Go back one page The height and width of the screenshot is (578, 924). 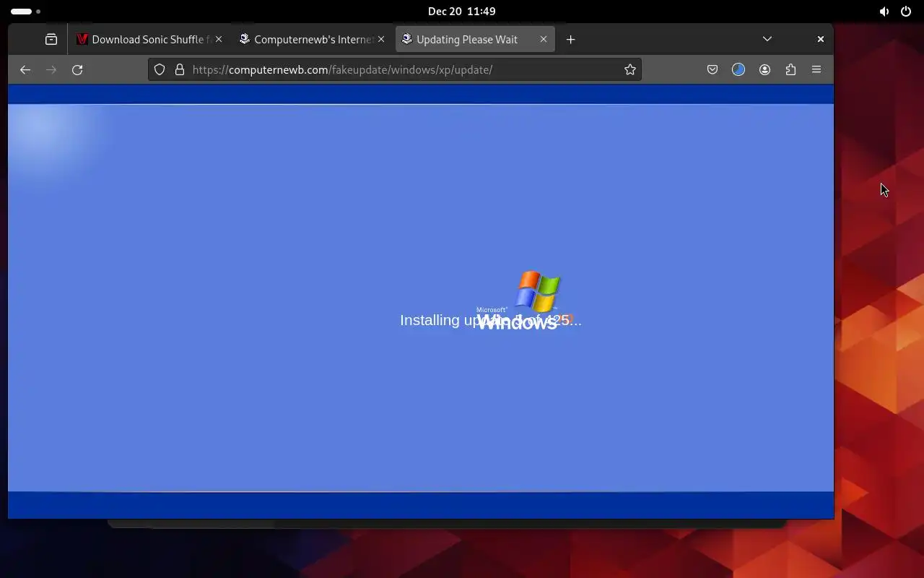click(25, 69)
